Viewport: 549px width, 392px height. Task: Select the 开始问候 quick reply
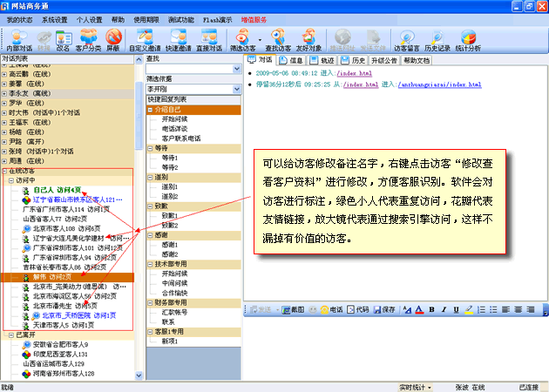tap(174, 118)
